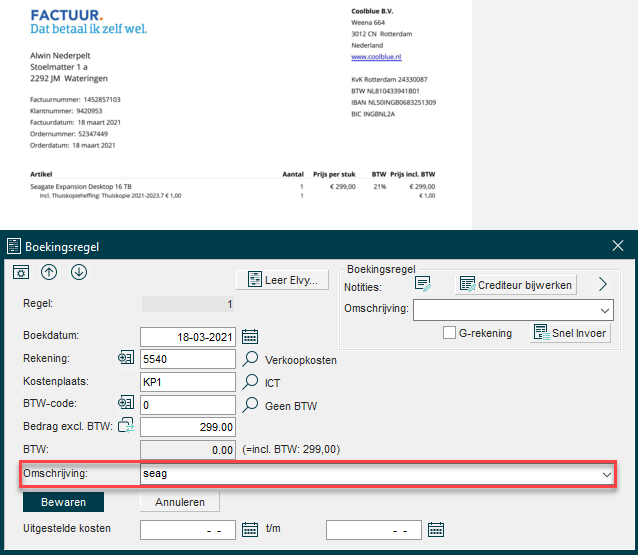Search accounts with the magnifier beside Rekening
The width and height of the screenshot is (638, 555).
pos(250,359)
